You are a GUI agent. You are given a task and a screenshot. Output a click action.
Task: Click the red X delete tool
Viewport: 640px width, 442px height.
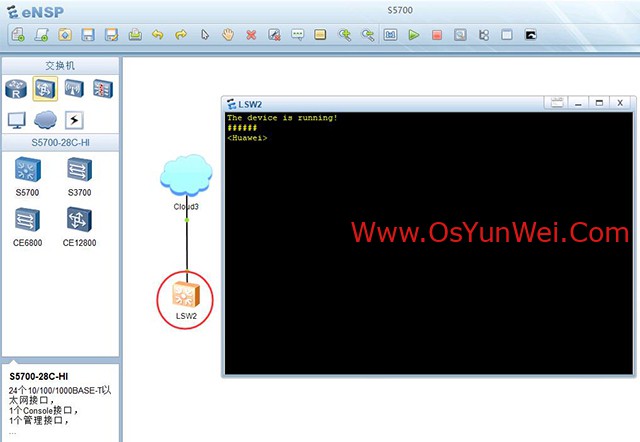point(251,35)
